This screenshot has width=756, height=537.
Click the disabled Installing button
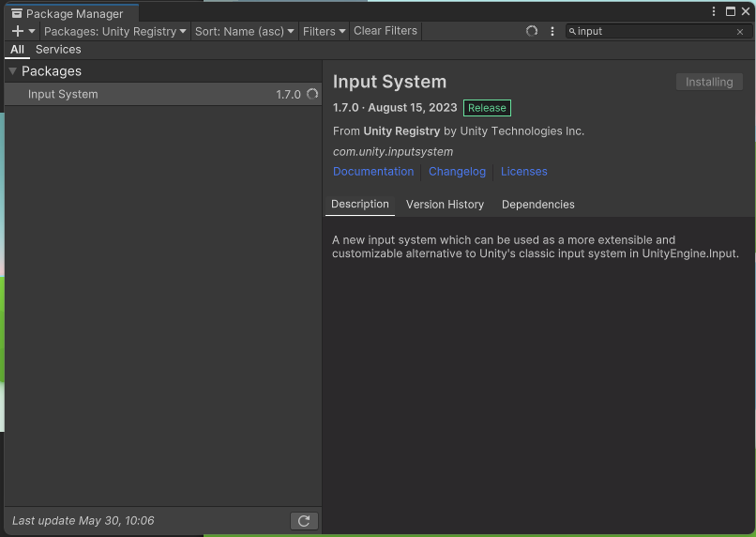point(709,82)
